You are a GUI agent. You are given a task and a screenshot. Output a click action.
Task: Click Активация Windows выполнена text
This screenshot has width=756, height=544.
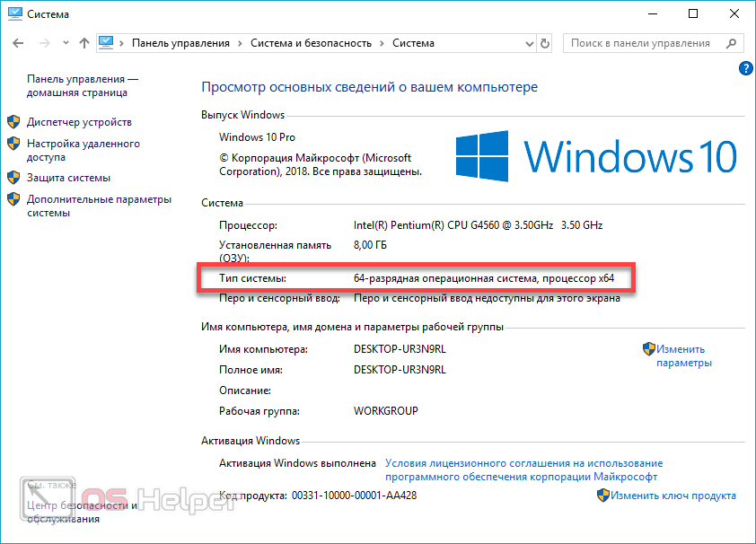pos(297,463)
